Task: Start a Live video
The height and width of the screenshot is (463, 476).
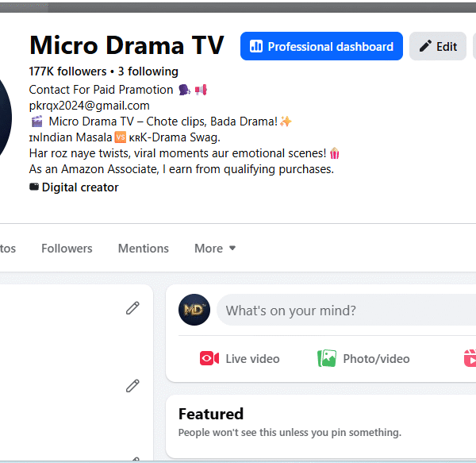Action: [240, 359]
